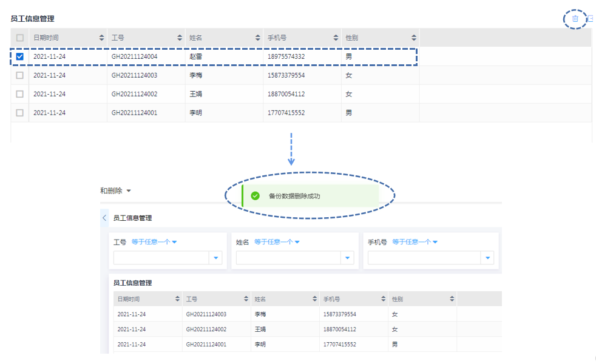Click the back chevron beside 员工信息管理
This screenshot has width=596, height=364.
coord(104,218)
